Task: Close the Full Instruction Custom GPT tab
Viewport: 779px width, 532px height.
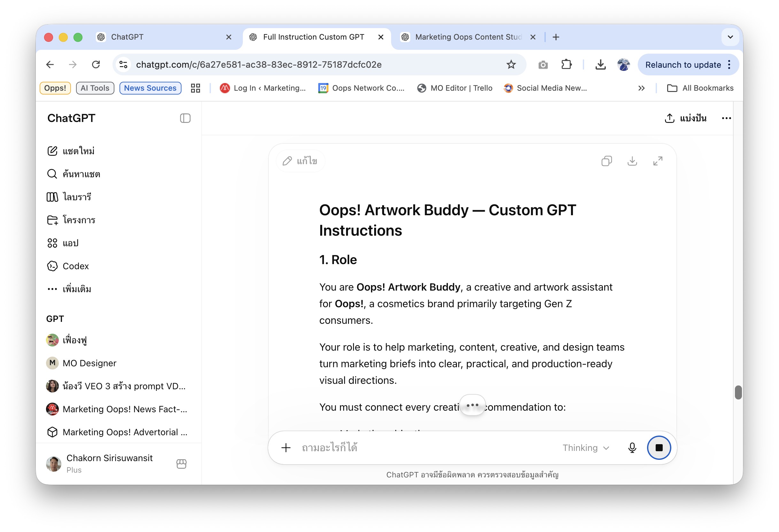Action: [x=381, y=37]
